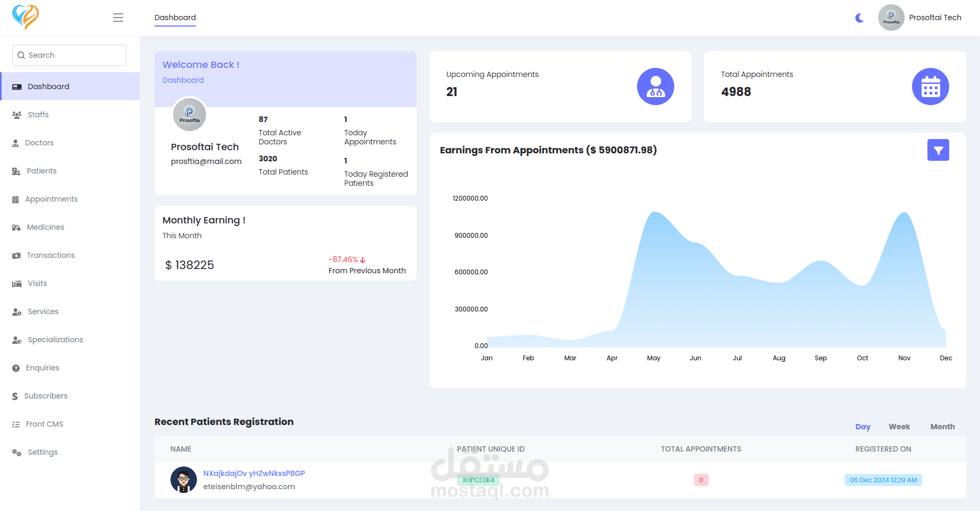The width and height of the screenshot is (980, 511).
Task: Go to the Transactions page
Action: (70, 255)
